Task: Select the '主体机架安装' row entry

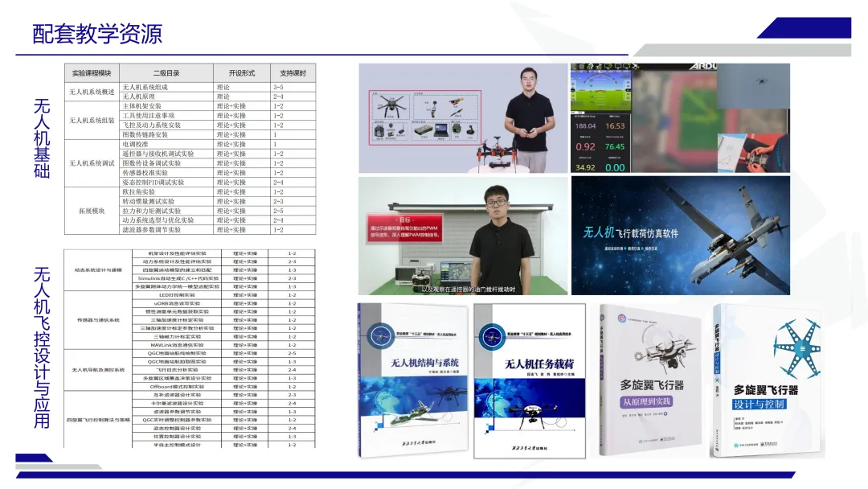Action: (x=141, y=106)
